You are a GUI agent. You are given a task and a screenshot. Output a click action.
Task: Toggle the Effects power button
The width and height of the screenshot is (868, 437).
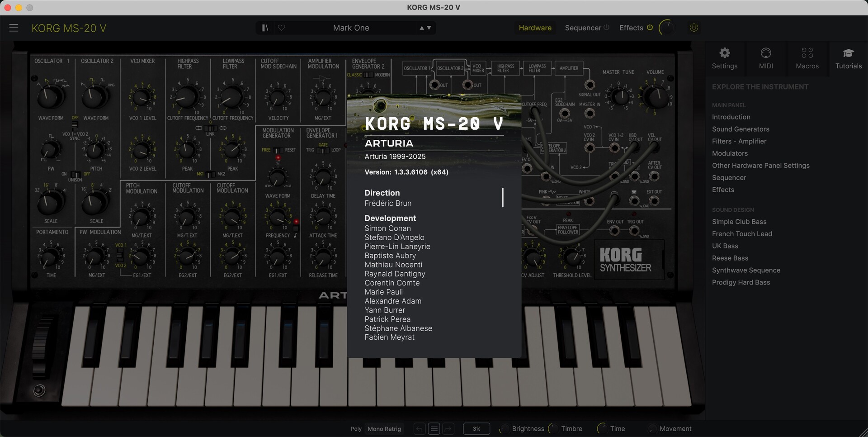tap(650, 28)
